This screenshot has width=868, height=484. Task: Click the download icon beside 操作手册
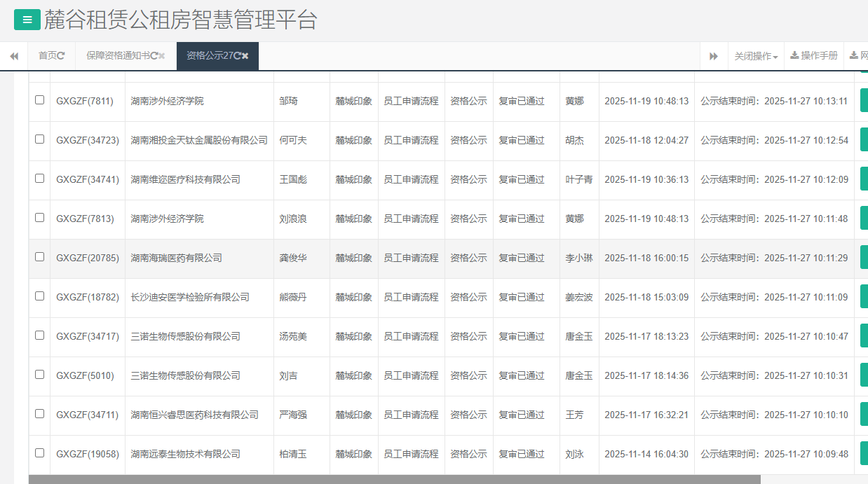coord(793,55)
